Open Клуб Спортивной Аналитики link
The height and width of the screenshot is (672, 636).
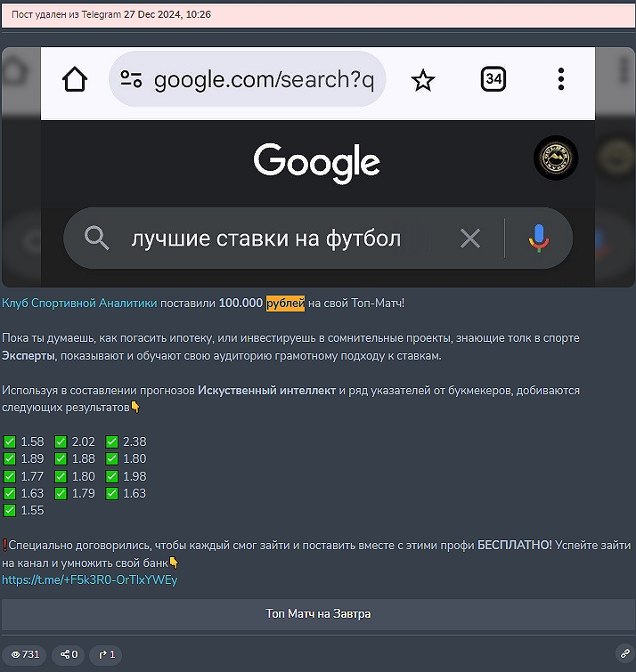point(79,303)
